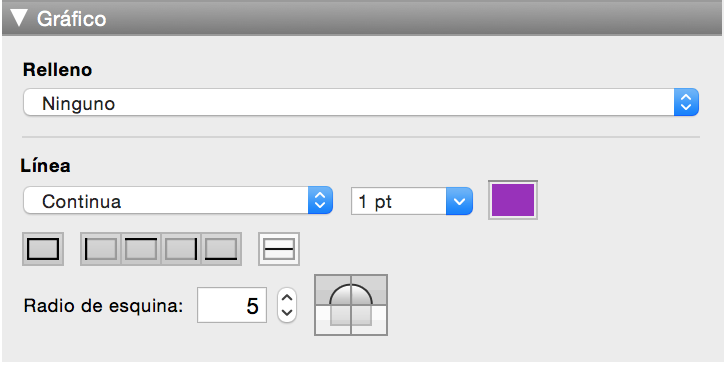Click the Radio de esquina value field
The height and width of the screenshot is (366, 724).
pos(232,305)
